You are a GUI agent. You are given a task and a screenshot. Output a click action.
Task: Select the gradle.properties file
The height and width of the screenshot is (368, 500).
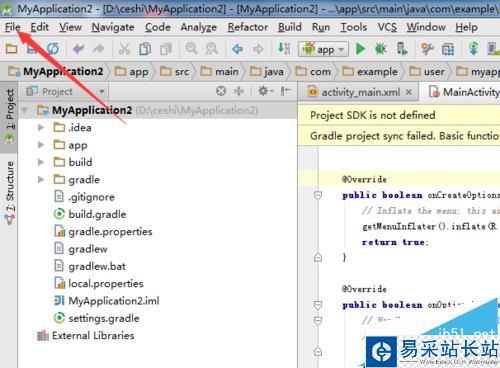tap(103, 231)
